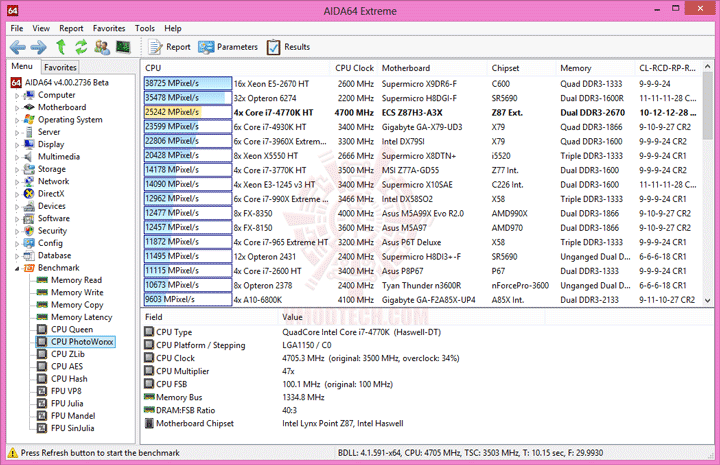Sort by Motherboard column header

pos(432,68)
